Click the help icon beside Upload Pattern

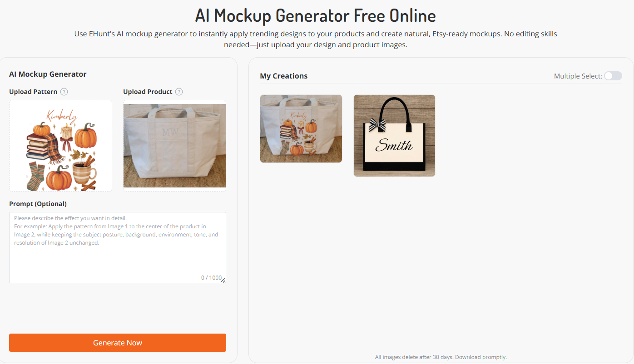64,92
